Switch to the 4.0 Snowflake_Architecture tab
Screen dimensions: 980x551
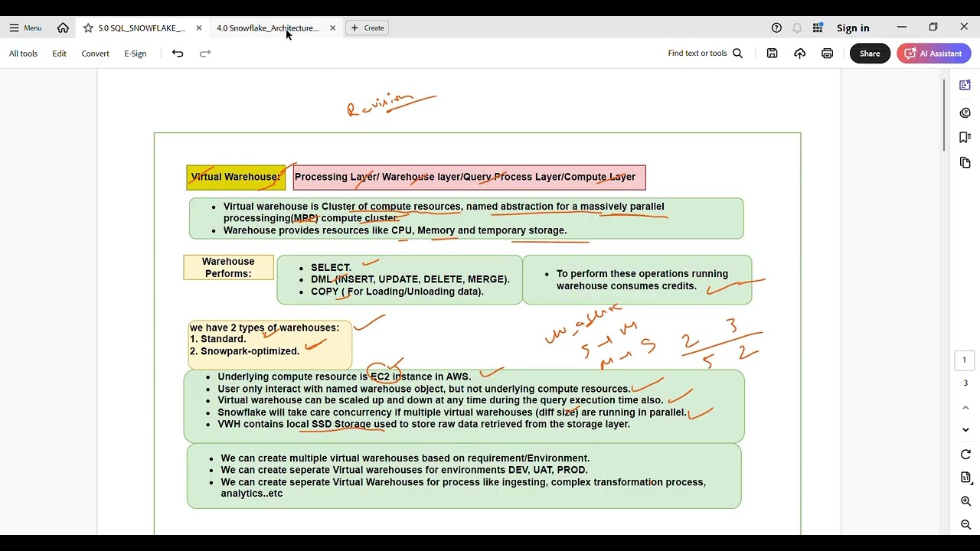(x=268, y=28)
